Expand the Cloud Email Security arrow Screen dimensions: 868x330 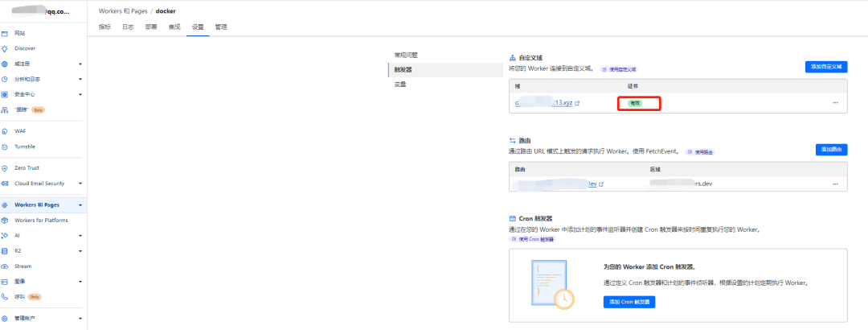pos(80,184)
